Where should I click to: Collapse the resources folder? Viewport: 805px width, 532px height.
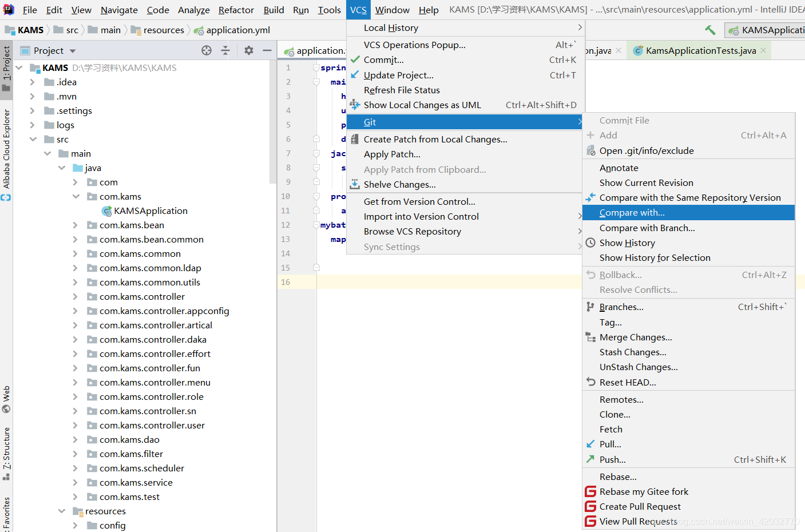pos(61,511)
